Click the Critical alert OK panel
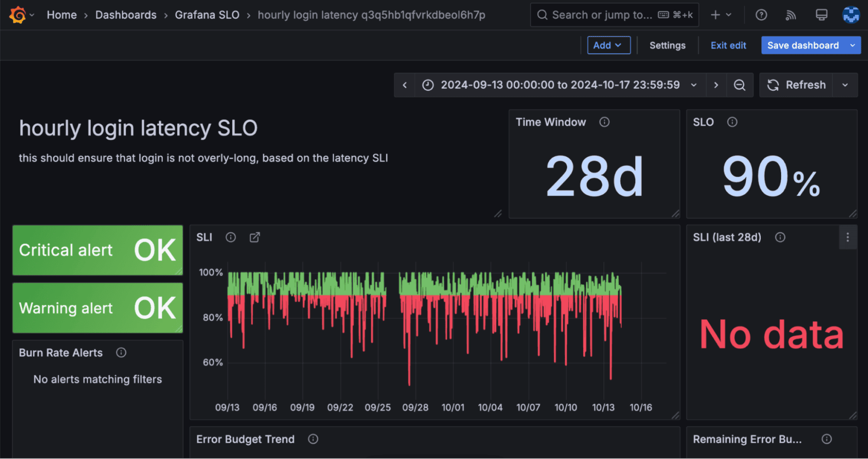 coord(98,250)
